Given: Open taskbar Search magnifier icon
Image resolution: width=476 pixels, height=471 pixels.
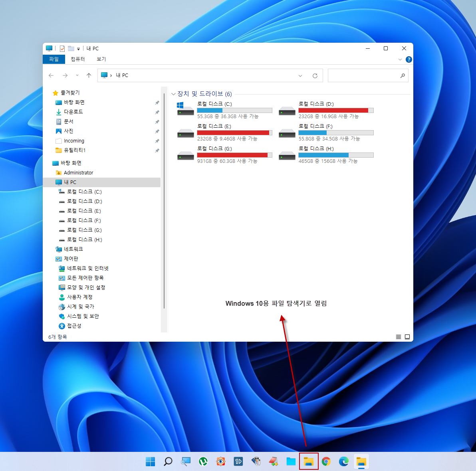Looking at the screenshot, I should [x=168, y=461].
